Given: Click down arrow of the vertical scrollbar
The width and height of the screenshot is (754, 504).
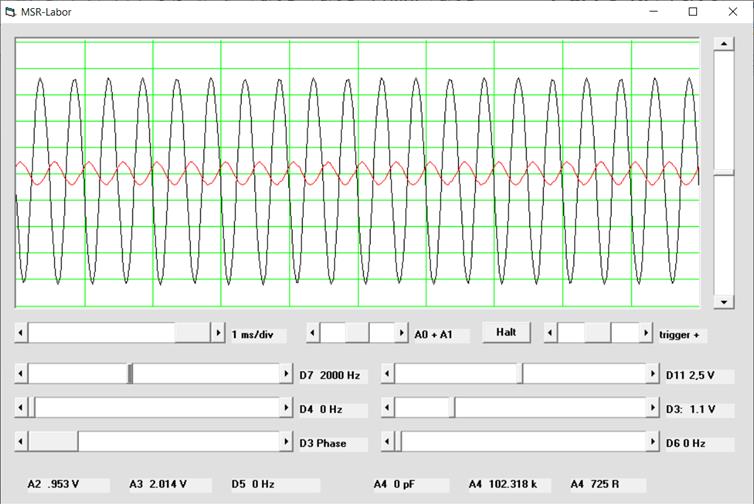Looking at the screenshot, I should (723, 301).
